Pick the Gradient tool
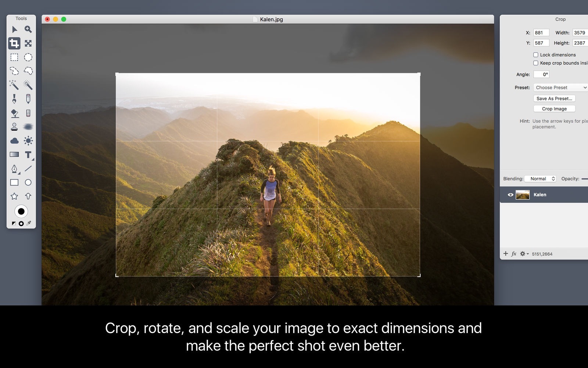588x368 pixels. pos(14,155)
